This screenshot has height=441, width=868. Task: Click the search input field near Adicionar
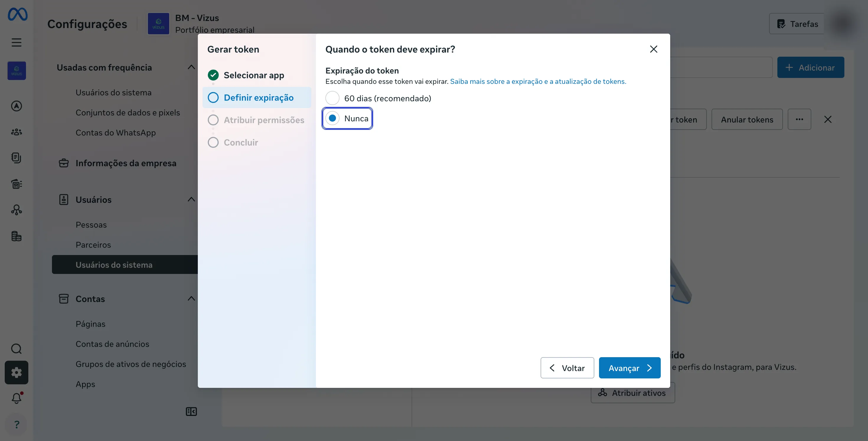point(721,67)
